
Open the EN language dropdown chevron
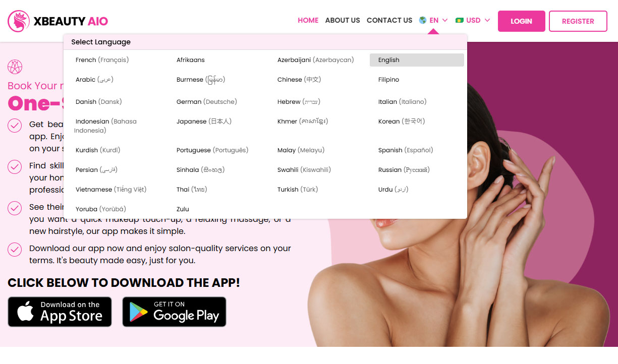coord(444,20)
